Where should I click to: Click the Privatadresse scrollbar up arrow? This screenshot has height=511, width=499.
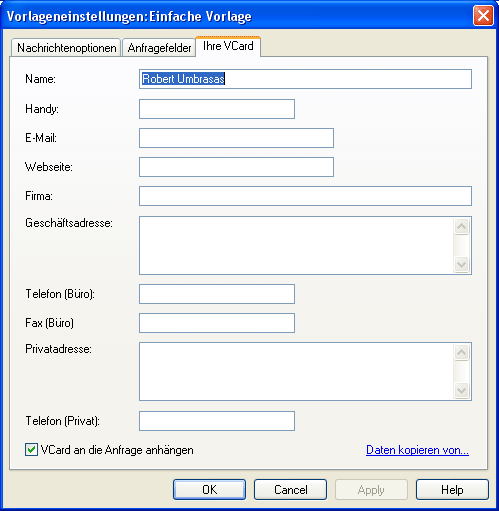click(x=462, y=352)
